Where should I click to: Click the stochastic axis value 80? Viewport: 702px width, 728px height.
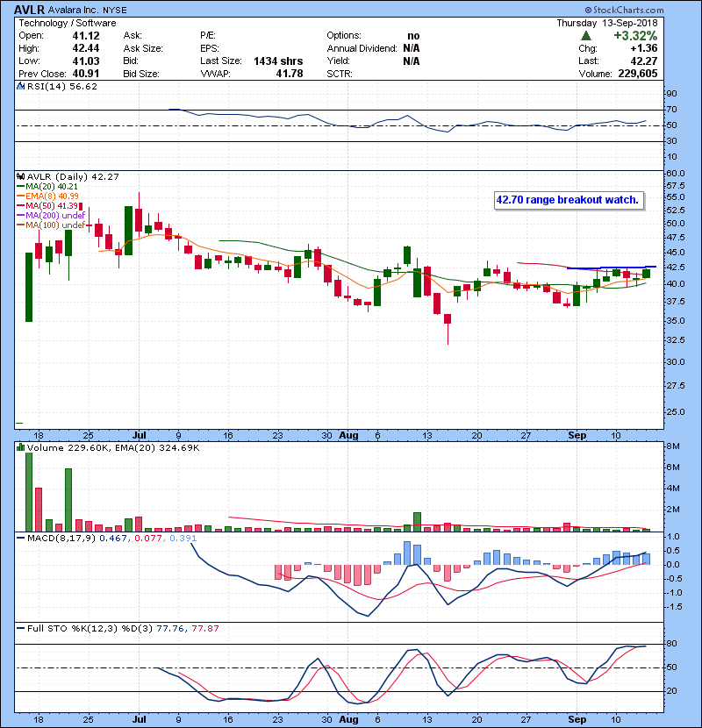coord(671,644)
